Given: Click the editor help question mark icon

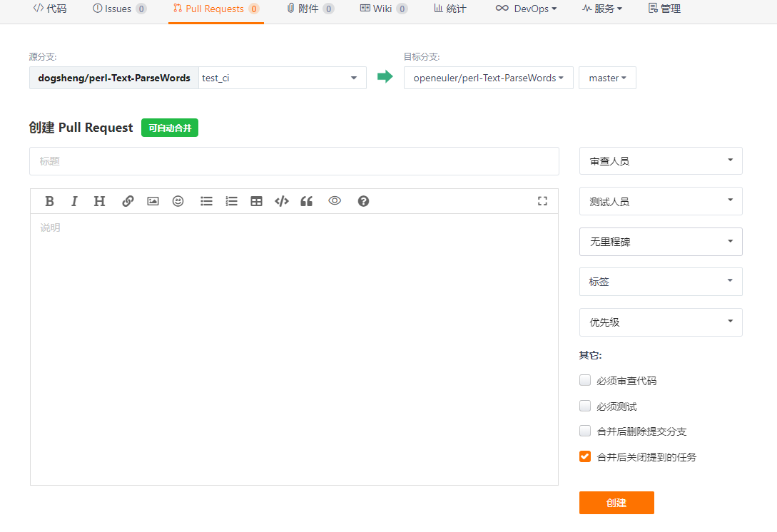Looking at the screenshot, I should click(x=363, y=201).
